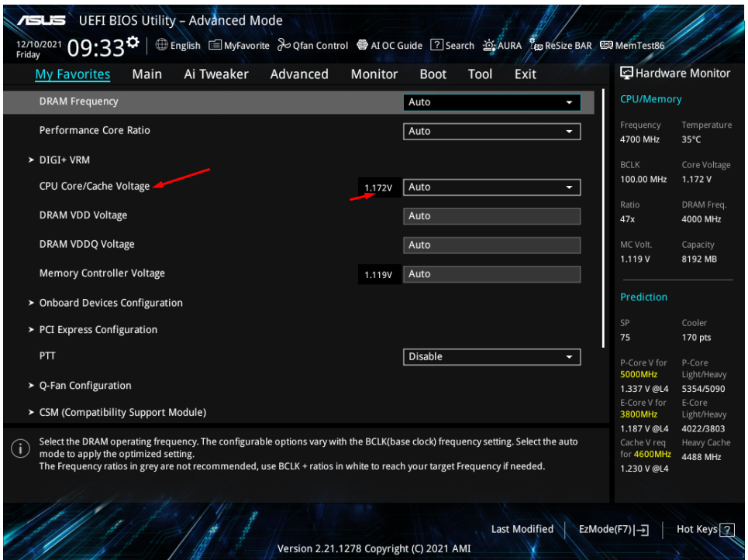The height and width of the screenshot is (560, 748).
Task: Click the 4700 MHz frequency value
Action: click(639, 139)
